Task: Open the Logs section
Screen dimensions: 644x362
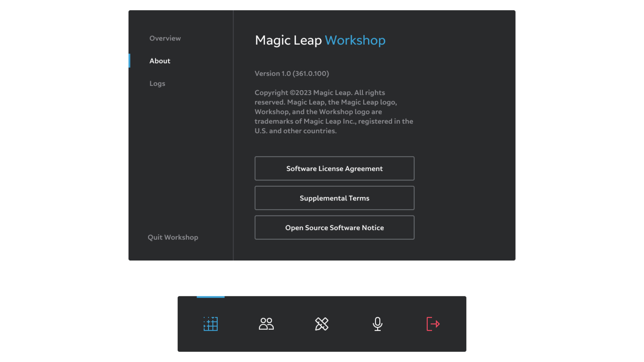Action: pyautogui.click(x=157, y=83)
